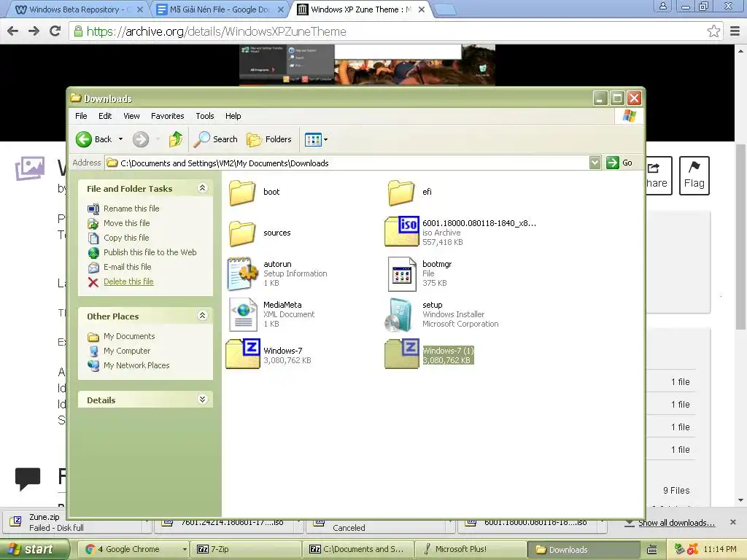The height and width of the screenshot is (560, 747).
Task: Click the Forward arrow icon in Explorer
Action: click(141, 139)
